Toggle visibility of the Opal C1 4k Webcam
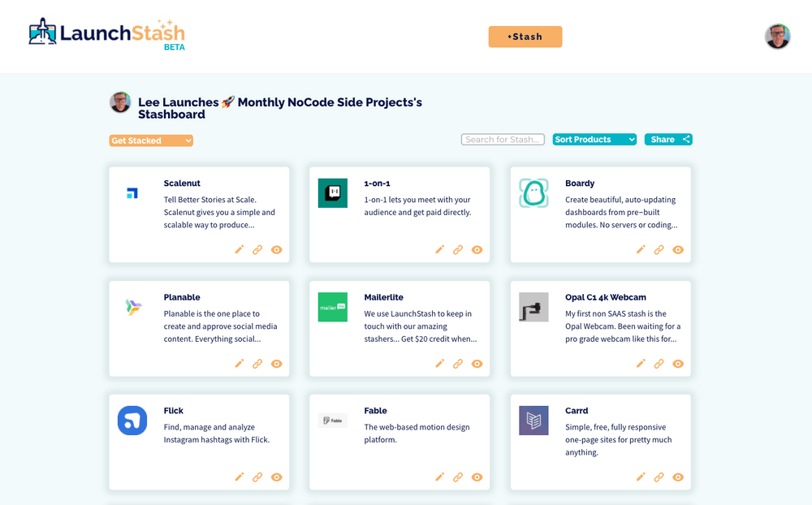This screenshot has width=812, height=505. coord(678,364)
